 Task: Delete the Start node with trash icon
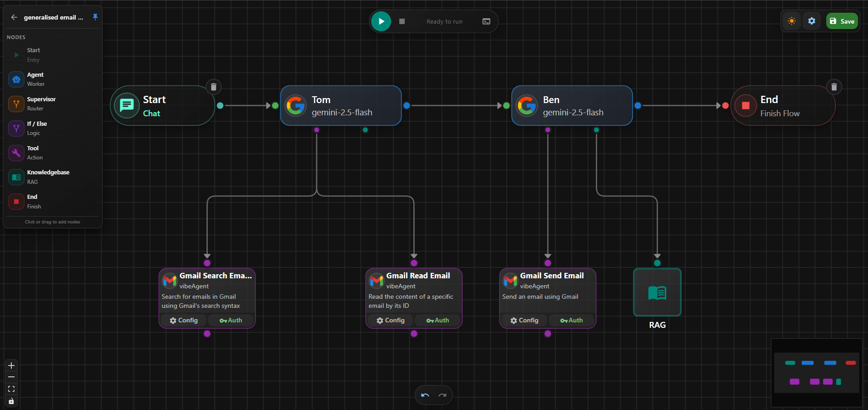coord(214,87)
